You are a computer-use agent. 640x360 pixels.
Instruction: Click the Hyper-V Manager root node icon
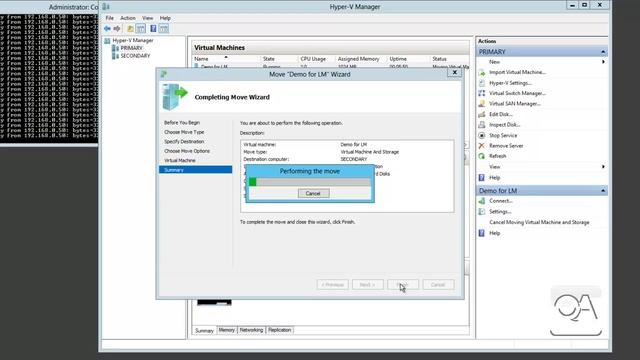107,40
